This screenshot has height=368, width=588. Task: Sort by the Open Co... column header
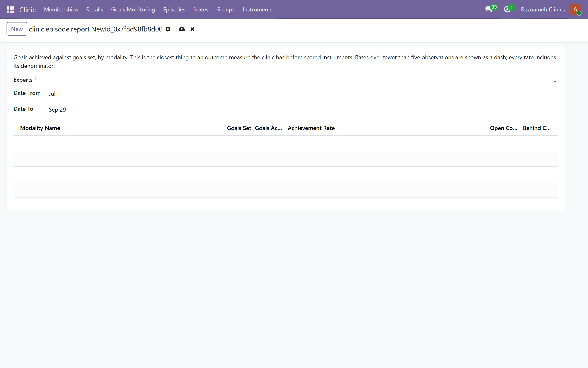(x=503, y=128)
